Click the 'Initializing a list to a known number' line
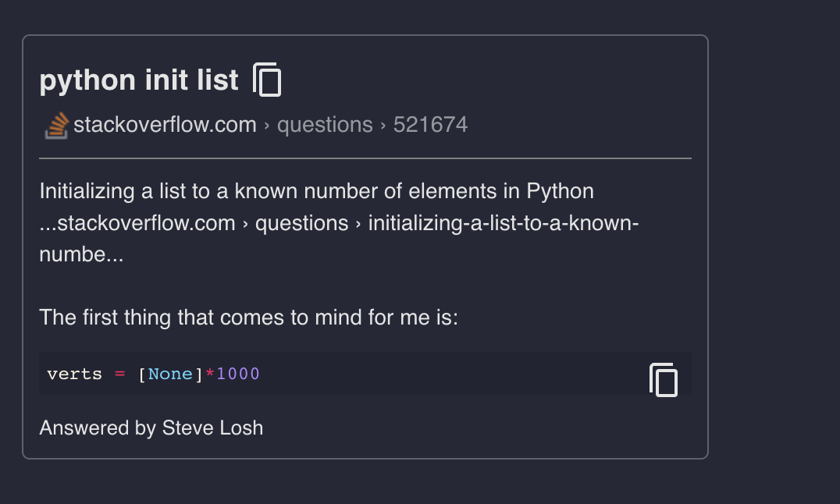This screenshot has height=504, width=840. pos(316,191)
